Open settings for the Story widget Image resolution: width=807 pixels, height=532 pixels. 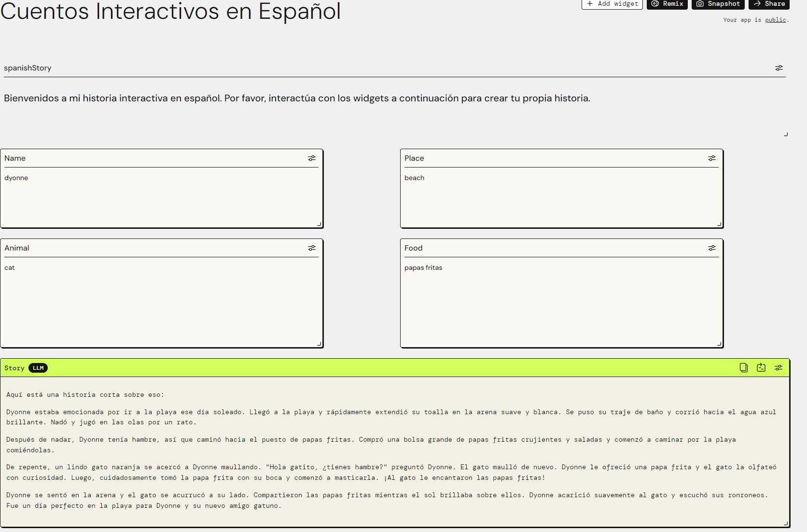779,367
